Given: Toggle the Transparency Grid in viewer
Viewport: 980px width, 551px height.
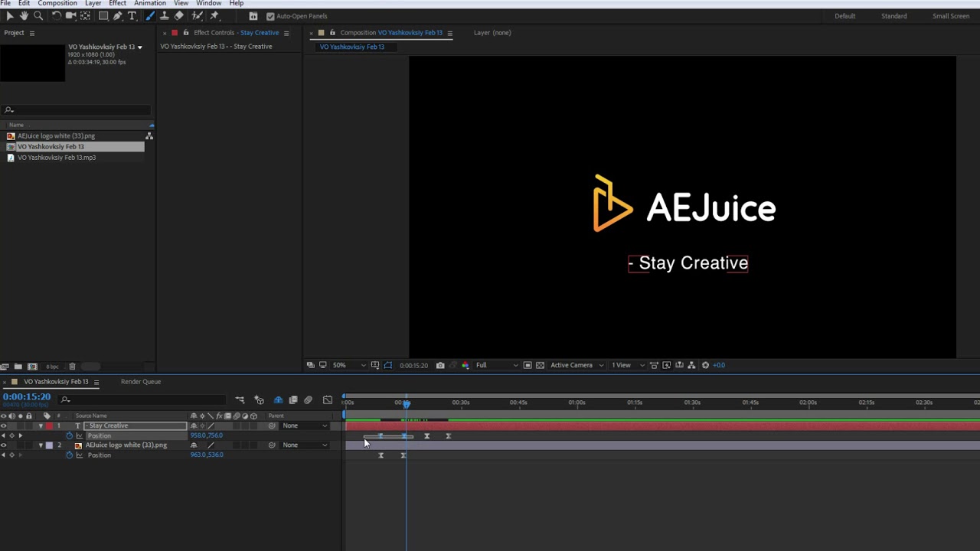Looking at the screenshot, I should [x=540, y=365].
